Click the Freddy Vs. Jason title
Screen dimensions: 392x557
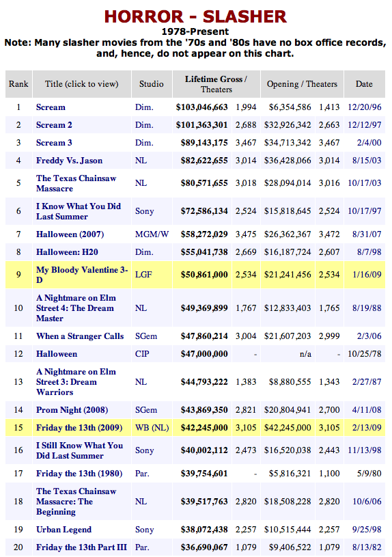pos(69,161)
